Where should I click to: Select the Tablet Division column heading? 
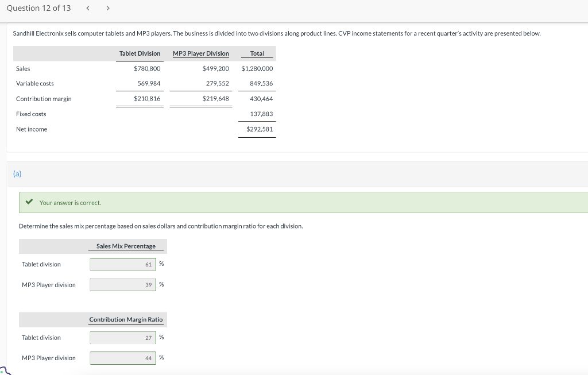point(140,53)
